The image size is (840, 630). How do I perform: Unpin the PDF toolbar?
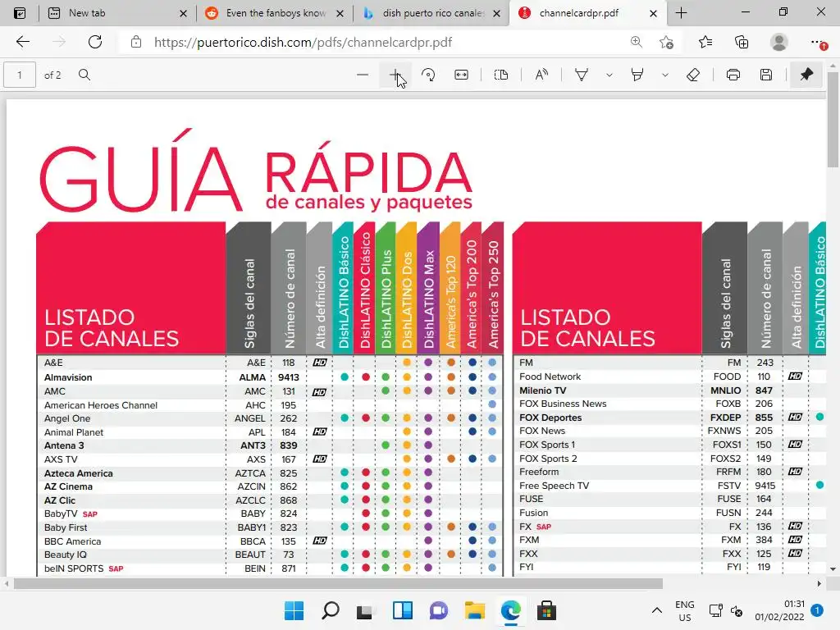[x=806, y=75]
